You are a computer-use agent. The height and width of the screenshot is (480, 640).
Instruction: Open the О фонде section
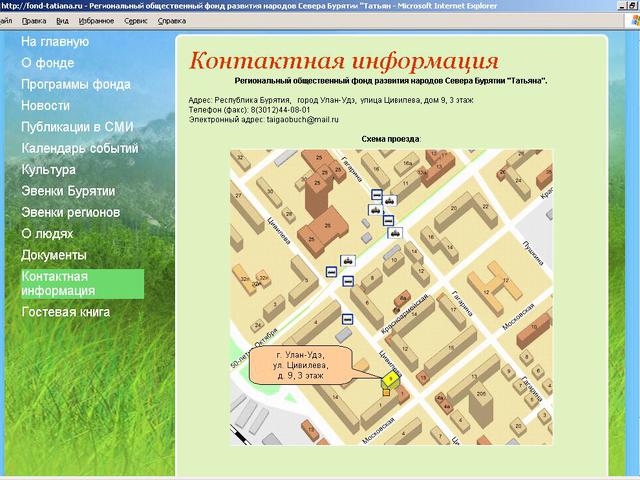(48, 63)
